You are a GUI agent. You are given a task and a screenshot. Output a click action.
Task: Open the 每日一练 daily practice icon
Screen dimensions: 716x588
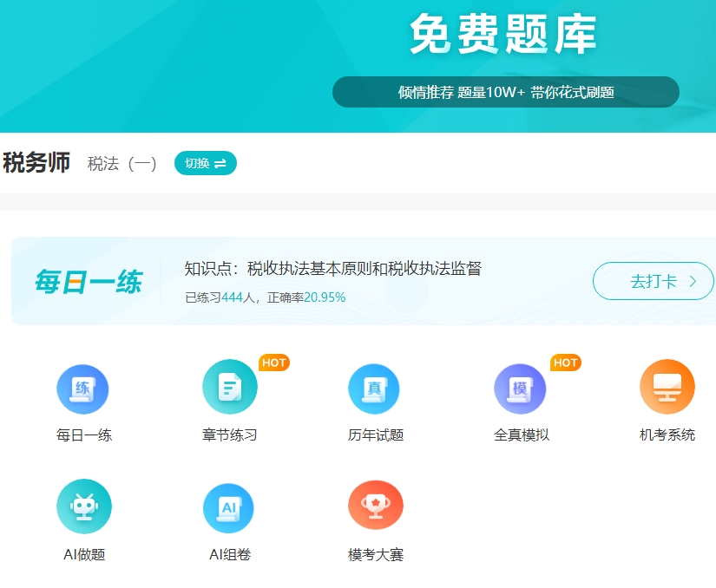tap(83, 395)
